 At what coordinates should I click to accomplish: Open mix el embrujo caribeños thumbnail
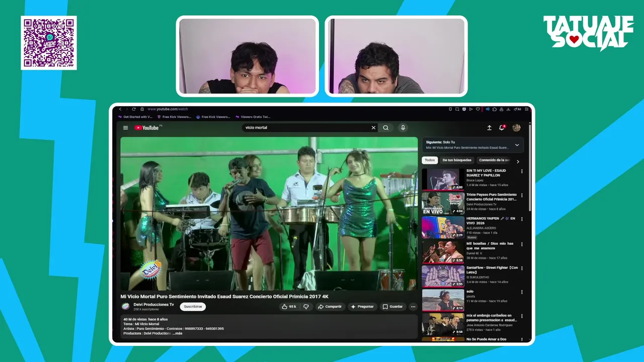443,324
